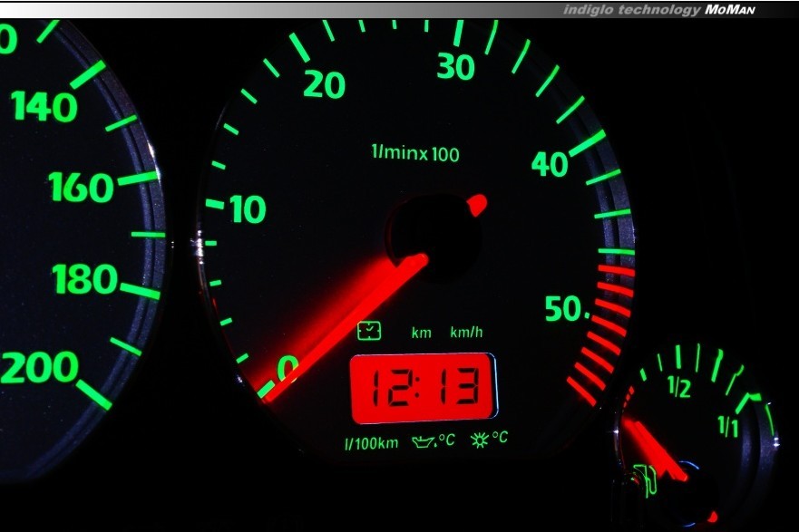Click the clock symbol icon above the display
Image resolution: width=799 pixels, height=532 pixels.
pyautogui.click(x=369, y=332)
